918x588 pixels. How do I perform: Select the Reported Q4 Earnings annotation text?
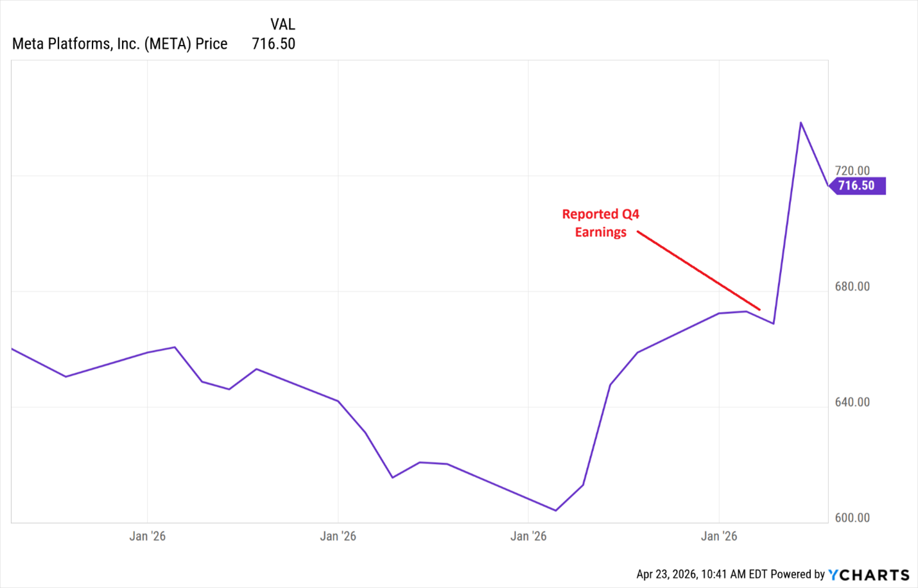click(600, 223)
